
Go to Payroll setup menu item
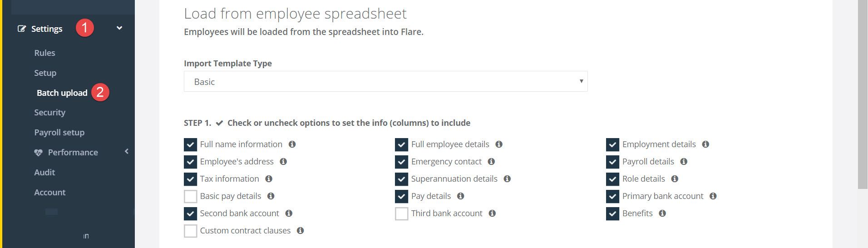(59, 133)
